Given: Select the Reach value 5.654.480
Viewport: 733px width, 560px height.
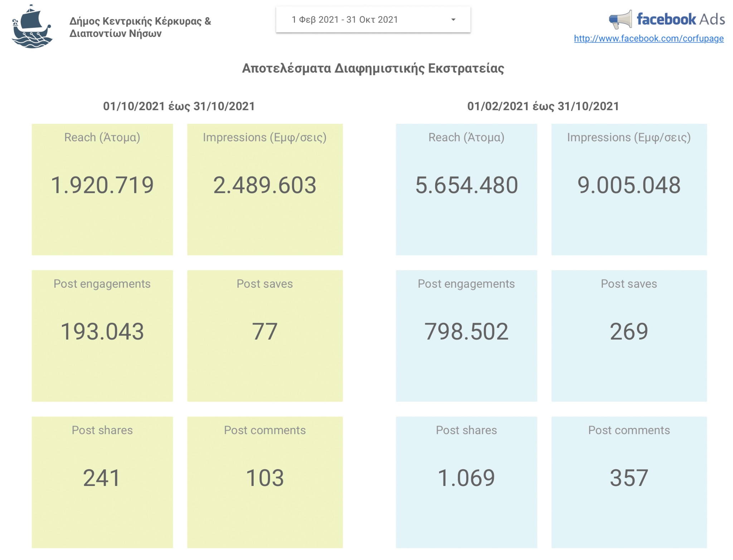Looking at the screenshot, I should [x=466, y=185].
